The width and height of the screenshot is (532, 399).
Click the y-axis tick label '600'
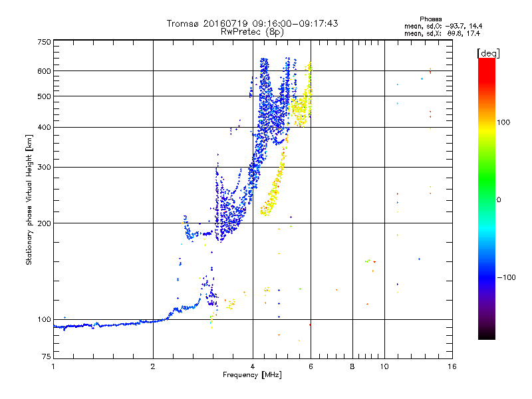44,71
